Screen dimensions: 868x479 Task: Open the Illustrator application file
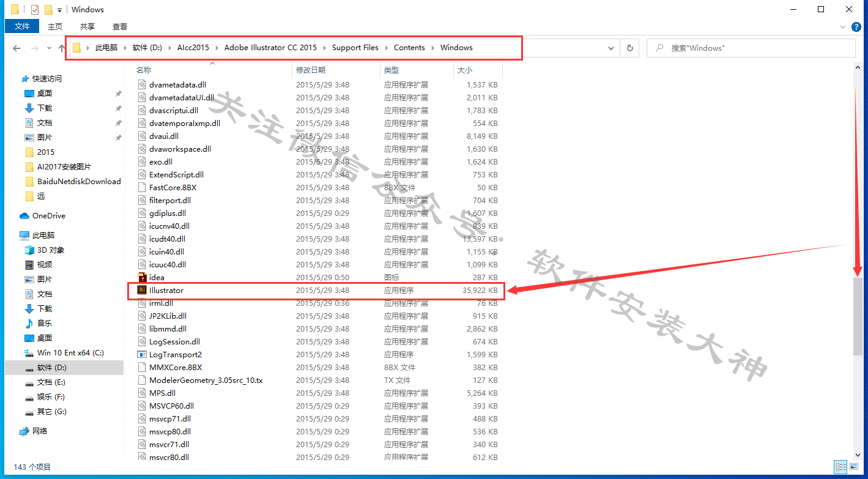(316, 290)
